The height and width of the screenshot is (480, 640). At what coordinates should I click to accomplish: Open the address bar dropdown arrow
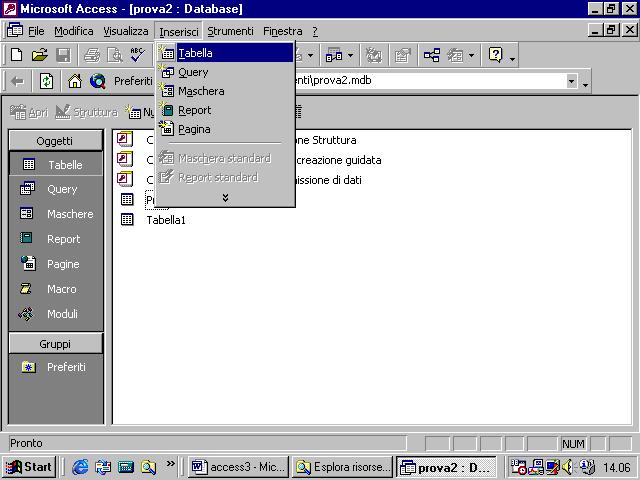point(572,81)
